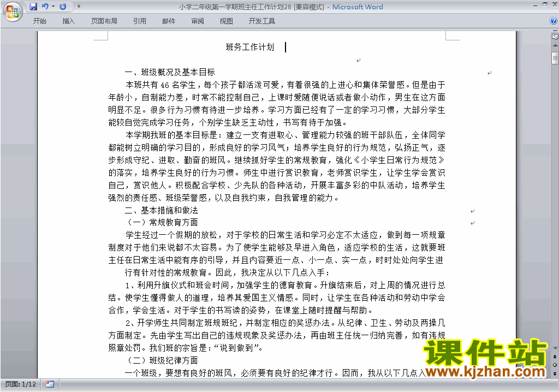559x392 pixels.
Task: Open the 邮件 ribbon tab
Action: click(x=169, y=21)
